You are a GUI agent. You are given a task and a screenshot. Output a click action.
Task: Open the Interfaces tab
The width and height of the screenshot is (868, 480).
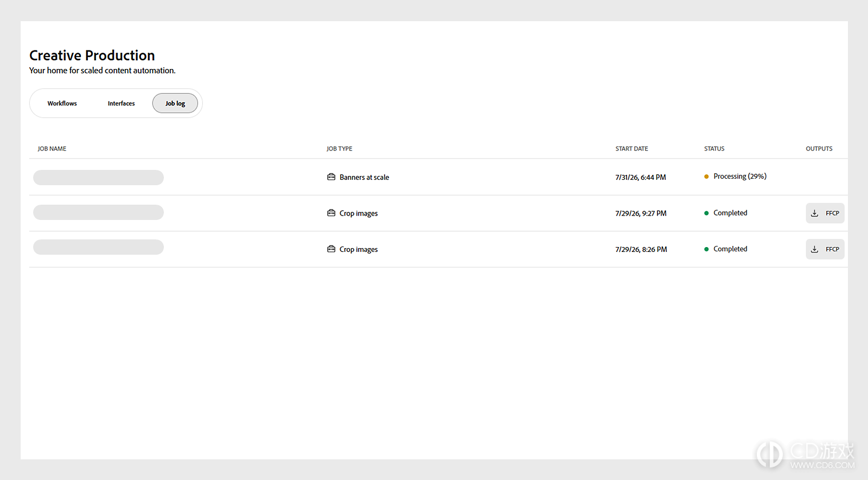pos(121,103)
